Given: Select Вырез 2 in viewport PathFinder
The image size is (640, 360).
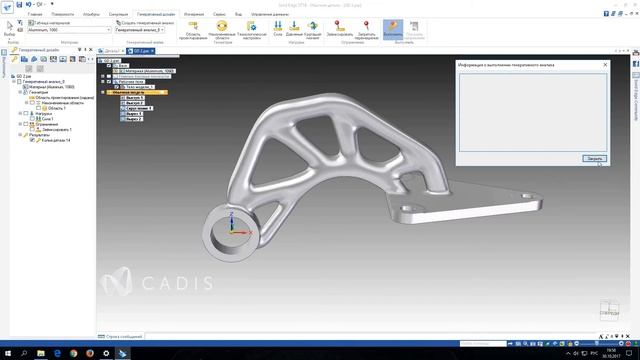Looking at the screenshot, I should click(x=131, y=119).
